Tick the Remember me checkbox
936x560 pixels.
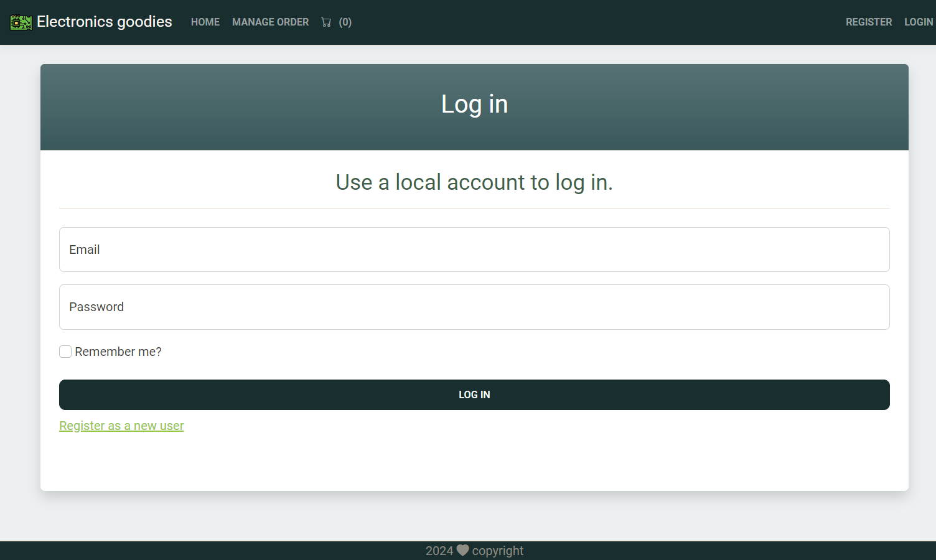[65, 352]
